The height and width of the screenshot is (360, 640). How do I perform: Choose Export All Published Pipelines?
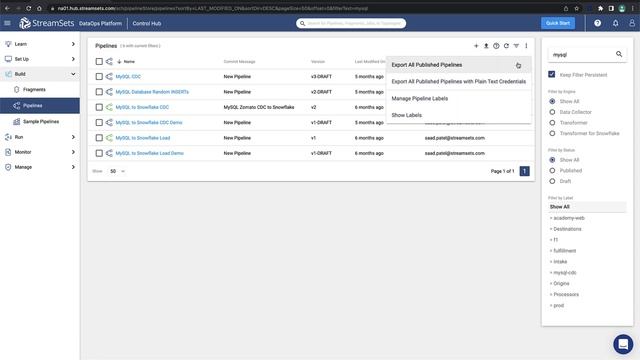(x=458, y=65)
